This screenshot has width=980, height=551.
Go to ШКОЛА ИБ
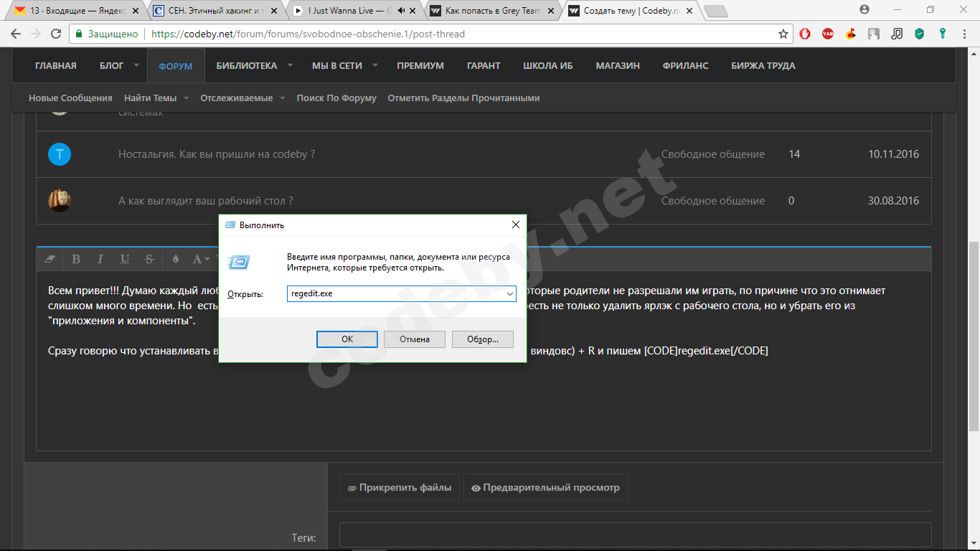548,66
